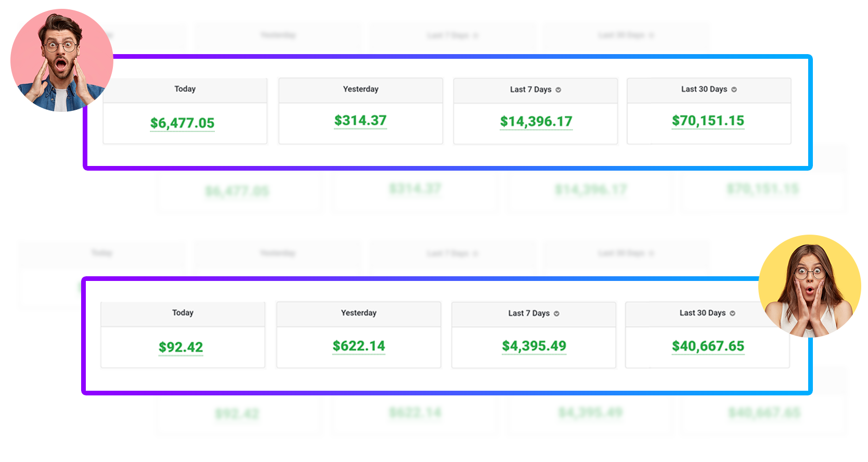Click the surprised woman's profile photo

tap(810, 286)
